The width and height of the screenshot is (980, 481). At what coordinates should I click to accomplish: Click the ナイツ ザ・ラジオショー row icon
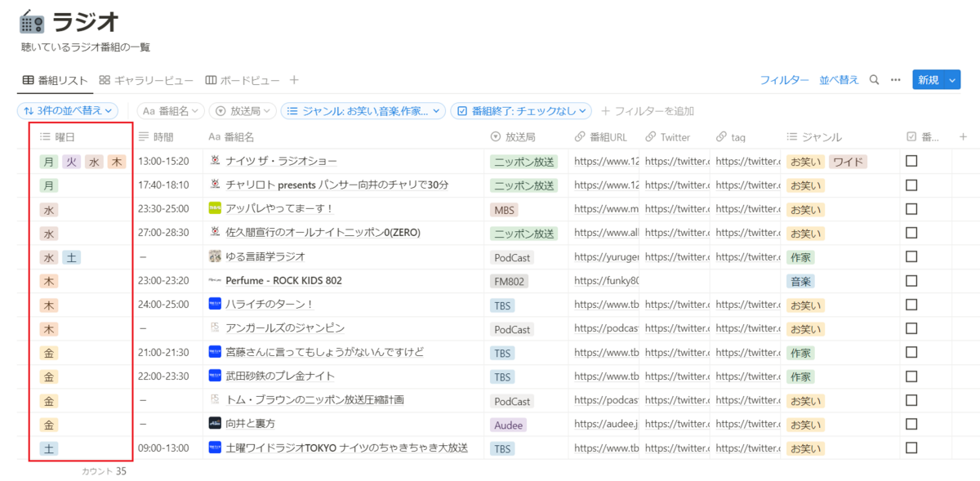click(x=215, y=161)
